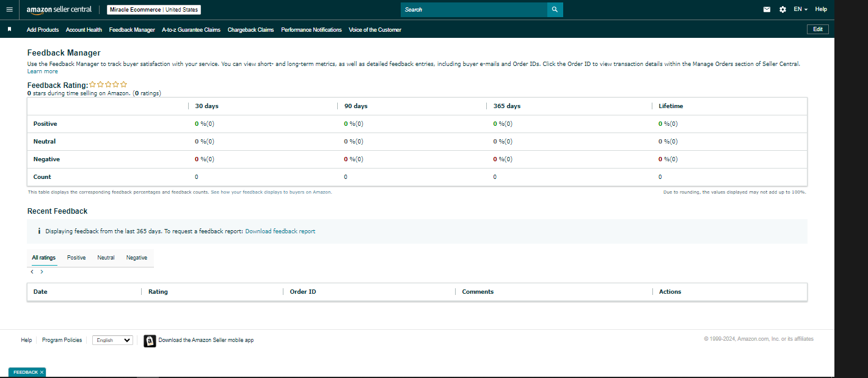Click the Amazon Seller app icon
This screenshot has width=868, height=378.
click(x=150, y=341)
